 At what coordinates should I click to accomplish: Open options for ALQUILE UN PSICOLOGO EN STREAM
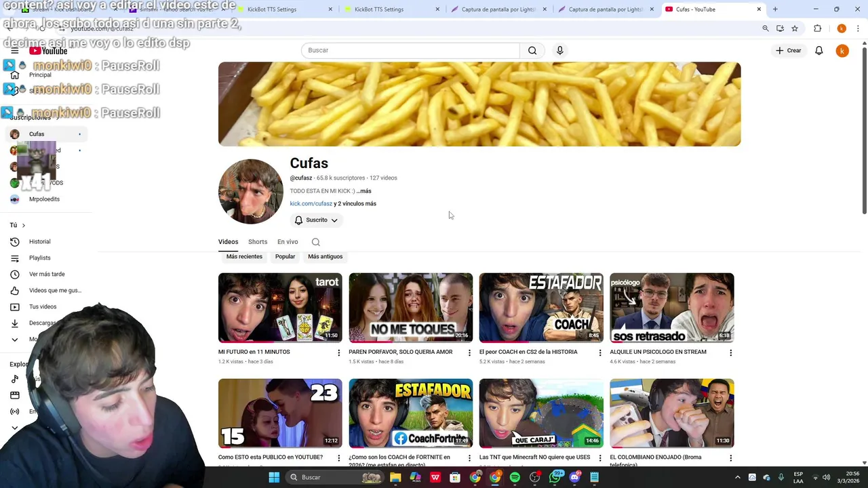coord(730,352)
